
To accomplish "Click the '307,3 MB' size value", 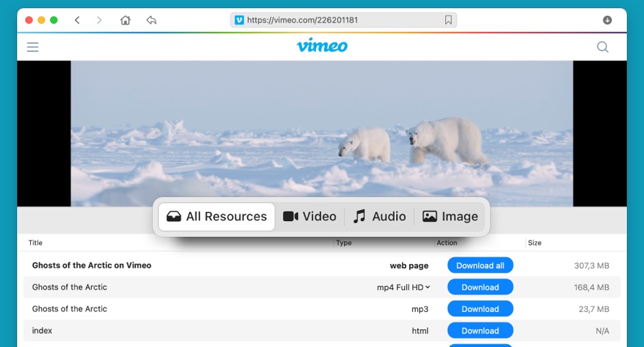I will [x=591, y=266].
